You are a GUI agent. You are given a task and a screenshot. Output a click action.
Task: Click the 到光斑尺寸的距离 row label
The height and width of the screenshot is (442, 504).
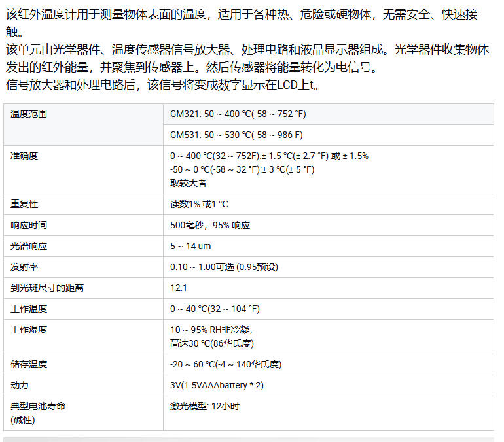(47, 288)
